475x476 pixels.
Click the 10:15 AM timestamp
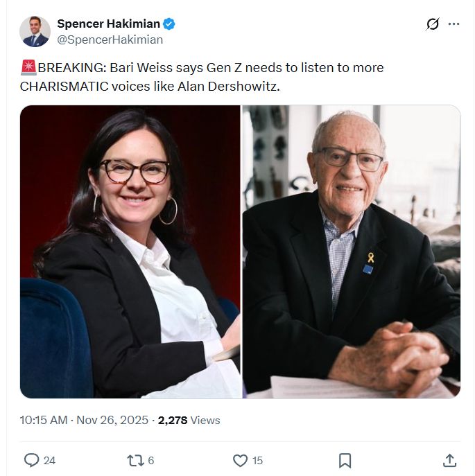[x=44, y=420]
